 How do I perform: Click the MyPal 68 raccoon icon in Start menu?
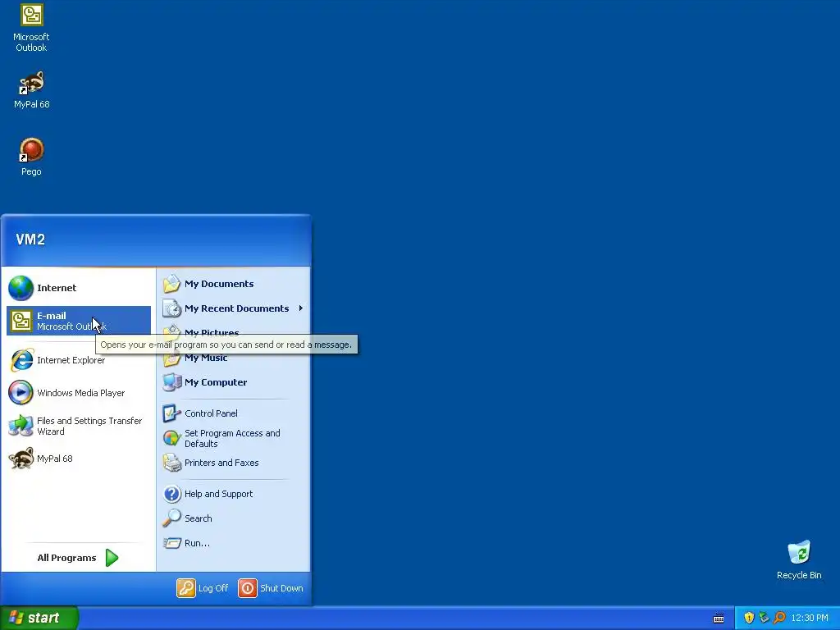click(21, 459)
